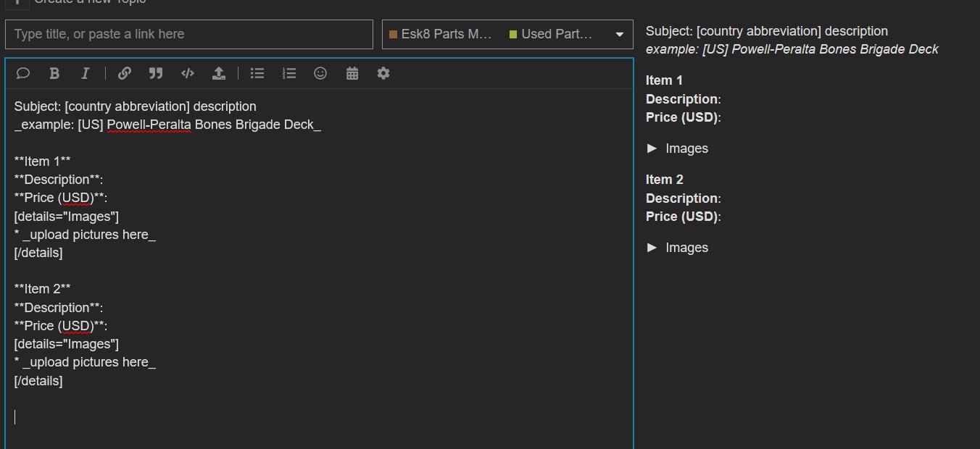The width and height of the screenshot is (980, 449).
Task: Insert date using the calendar icon
Action: point(352,73)
